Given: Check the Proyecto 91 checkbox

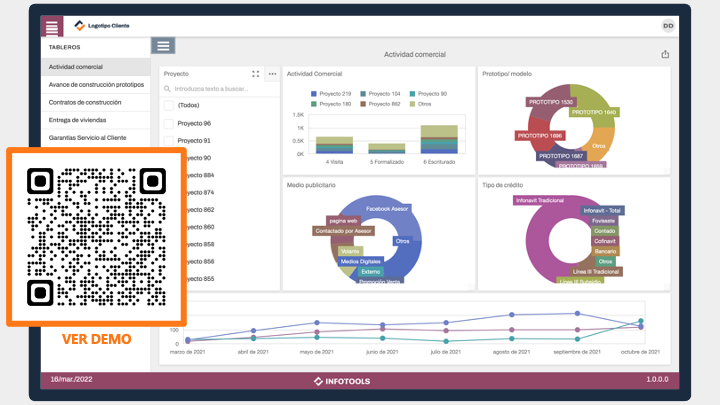Looking at the screenshot, I should pyautogui.click(x=169, y=141).
